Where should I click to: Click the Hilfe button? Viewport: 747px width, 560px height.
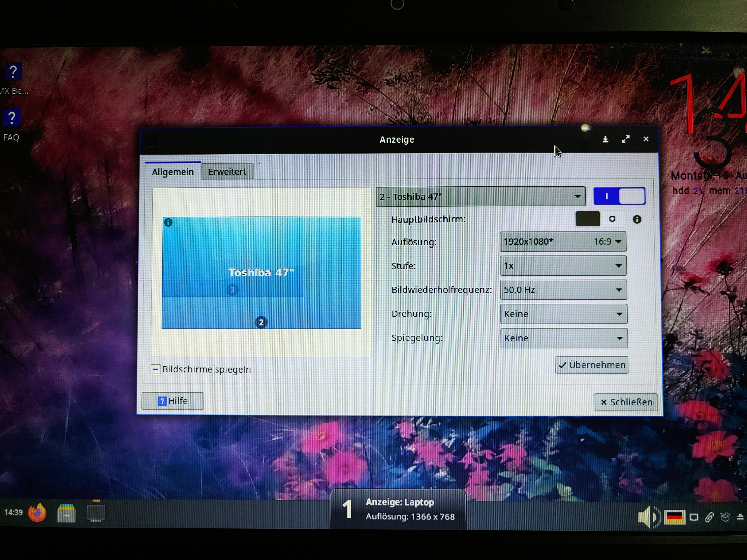tap(173, 401)
